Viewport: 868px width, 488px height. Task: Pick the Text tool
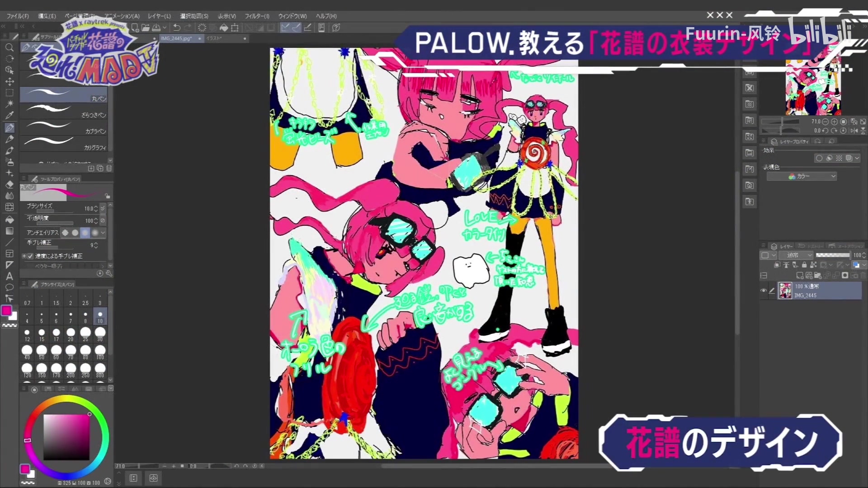(9, 276)
